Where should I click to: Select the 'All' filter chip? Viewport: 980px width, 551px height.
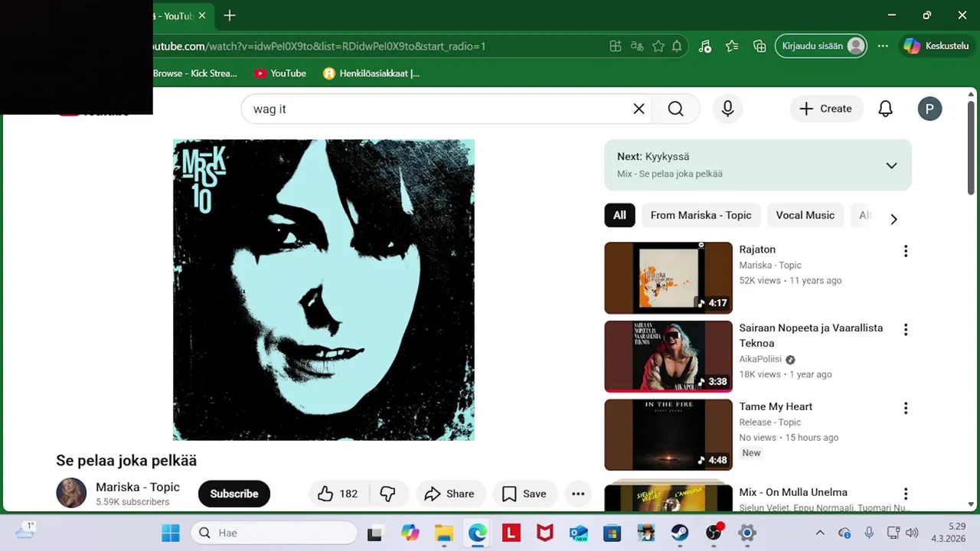(x=619, y=215)
